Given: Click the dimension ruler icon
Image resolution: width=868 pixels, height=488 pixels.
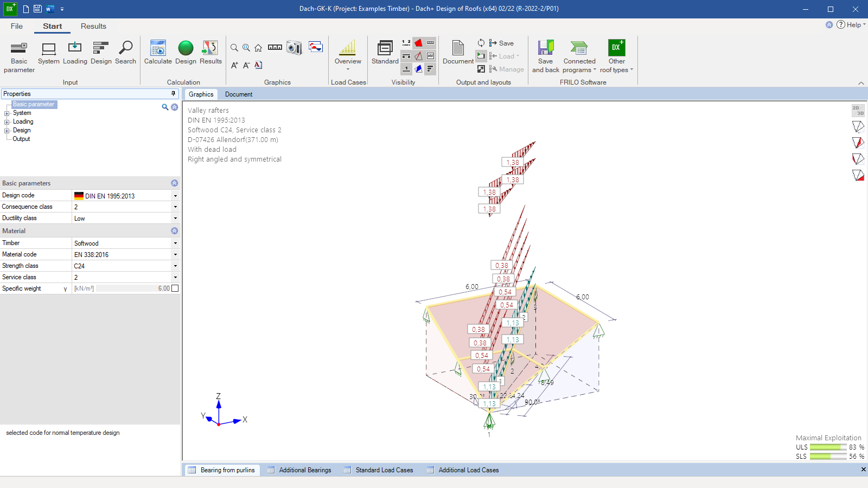Looking at the screenshot, I should [x=275, y=48].
